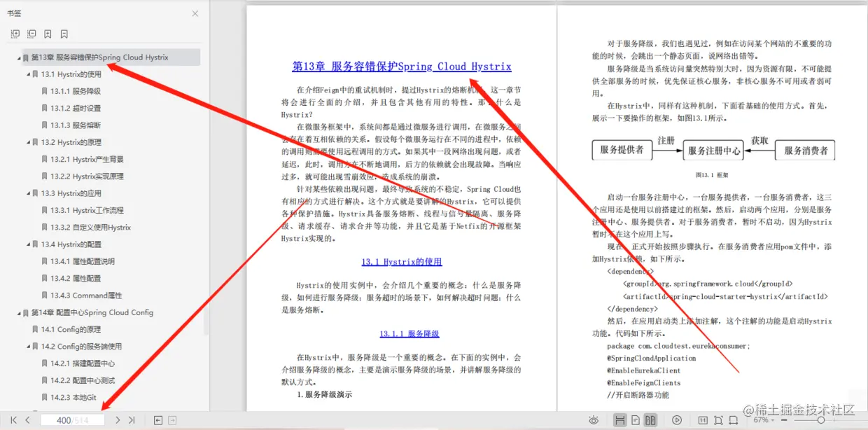Open bookmark 13.1.2 超时设置

76,109
